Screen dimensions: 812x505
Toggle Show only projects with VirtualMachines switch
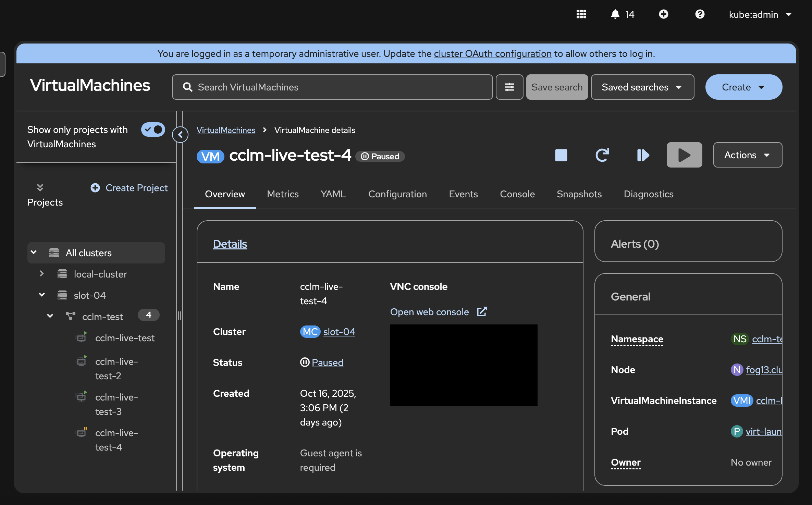[x=153, y=130]
